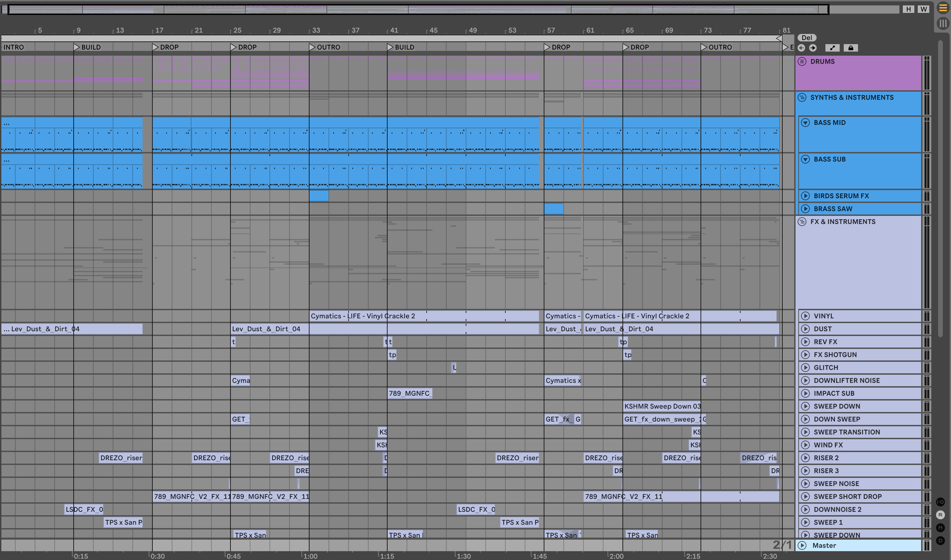This screenshot has width=951, height=560.
Task: Click the first BUILD locator marker
Action: coord(77,47)
